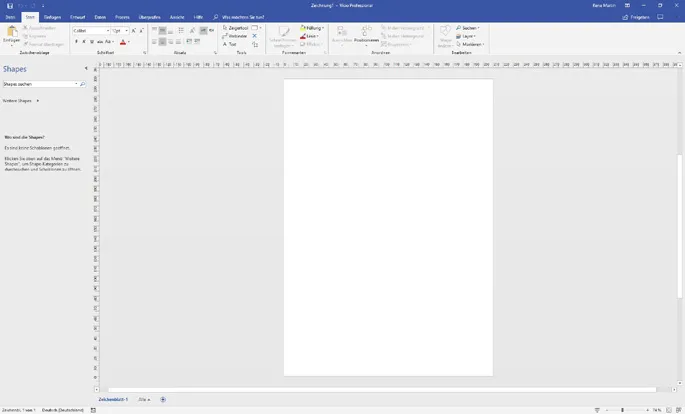Click the Save icon in title bar
Image resolution: width=685 pixels, height=414 pixels.
[6, 5]
